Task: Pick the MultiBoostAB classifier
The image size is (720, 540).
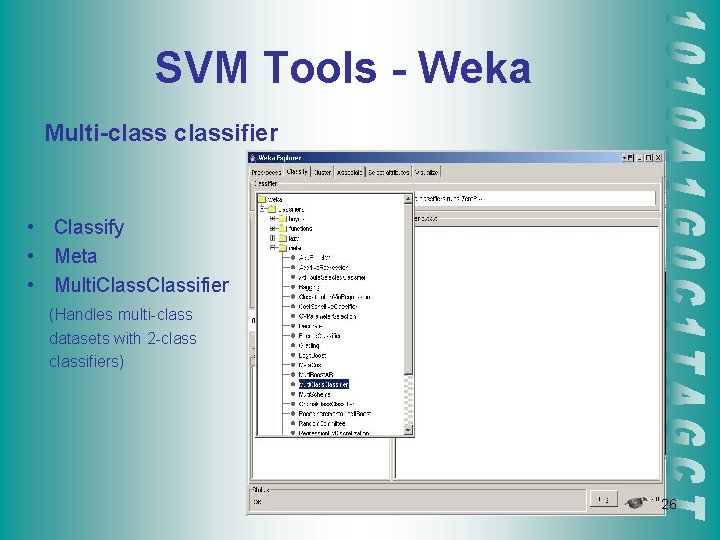Action: click(316, 375)
